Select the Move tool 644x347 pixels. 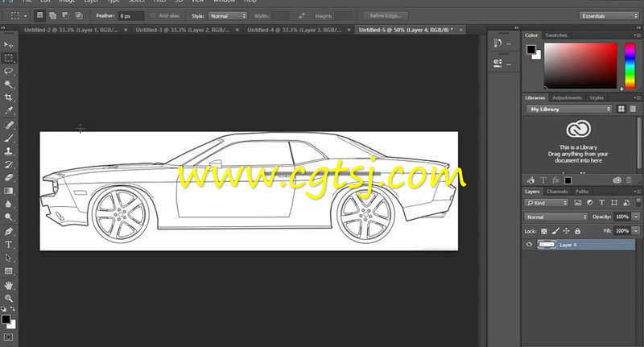(8, 44)
